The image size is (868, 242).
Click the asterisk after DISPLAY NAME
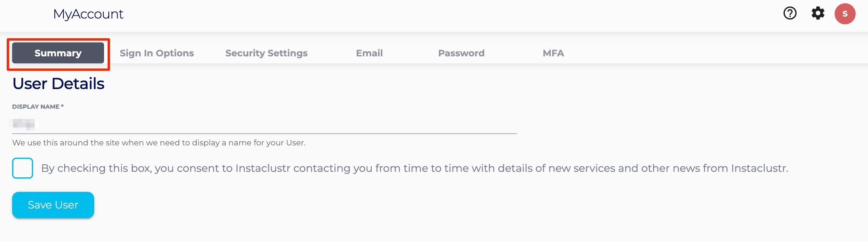(x=62, y=106)
